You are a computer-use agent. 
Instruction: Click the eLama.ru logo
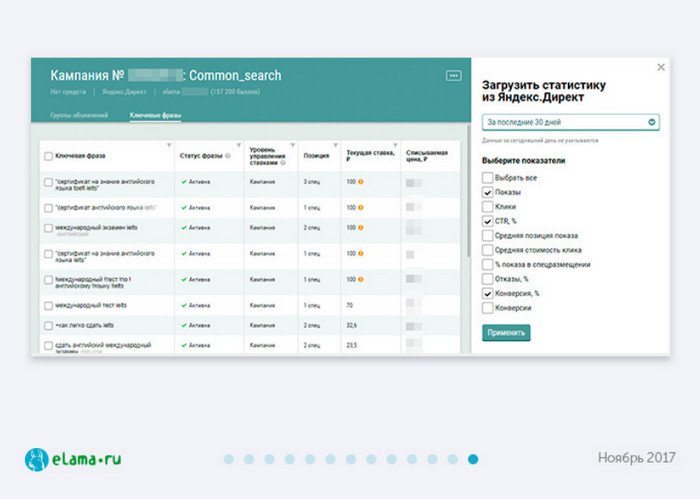click(73, 459)
